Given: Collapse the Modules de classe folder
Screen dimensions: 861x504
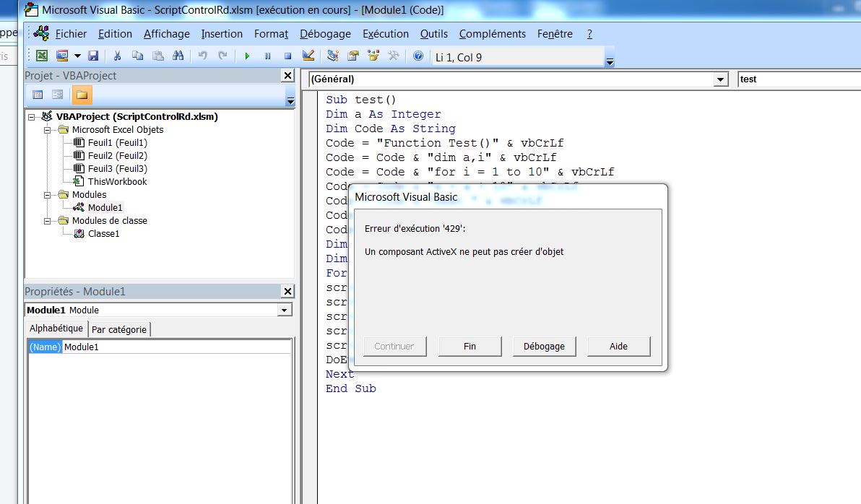Looking at the screenshot, I should pos(47,221).
